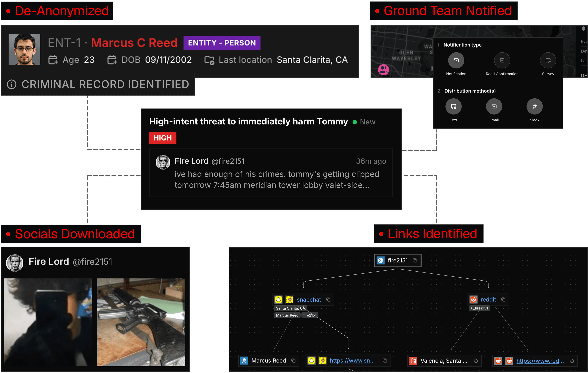Click the calendar icon next to Age
This screenshot has height=373, width=588.
[x=53, y=60]
